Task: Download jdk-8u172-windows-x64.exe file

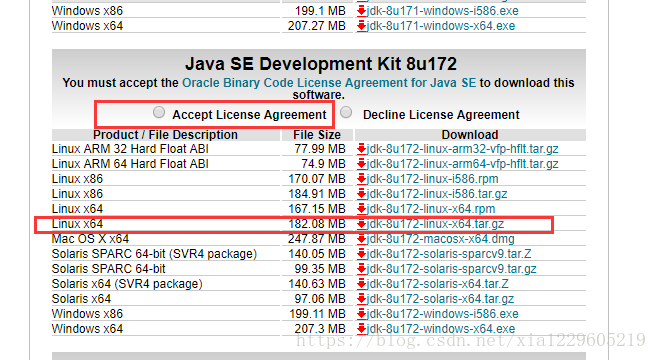Action: click(x=441, y=329)
